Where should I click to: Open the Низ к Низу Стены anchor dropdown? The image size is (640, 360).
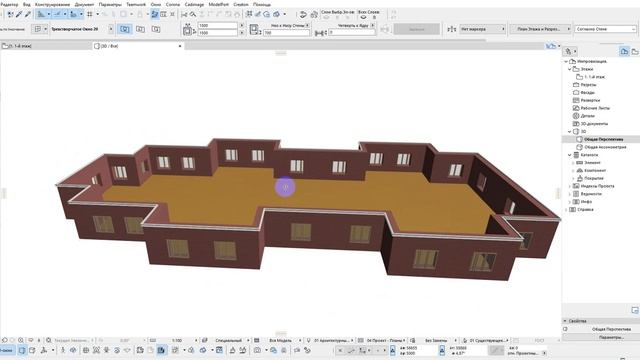tap(307, 25)
